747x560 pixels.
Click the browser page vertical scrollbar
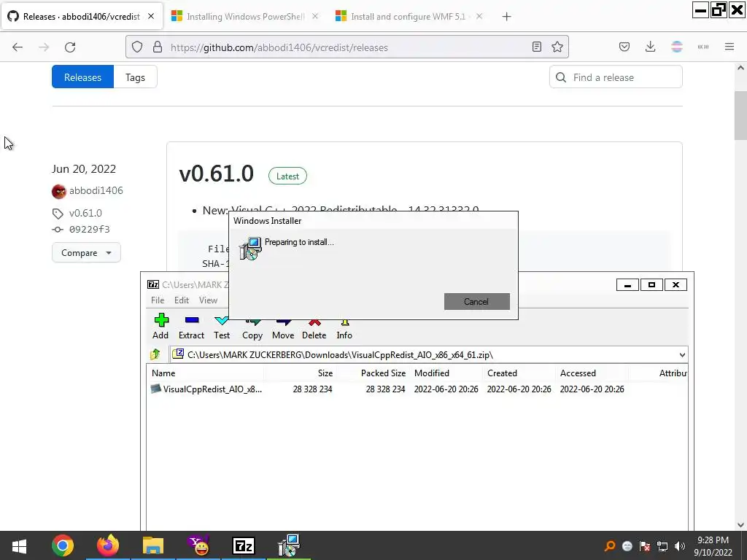tap(740, 116)
